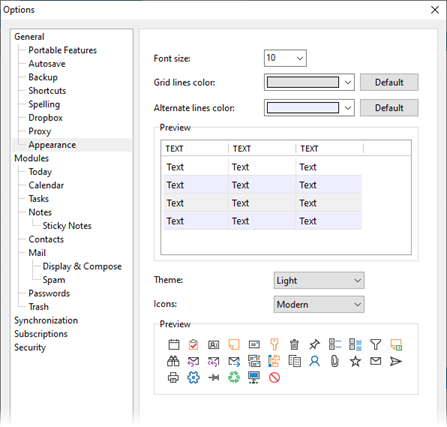Viewport: 447px width, 427px height.
Task: Select Contacts under Modules
Action: pos(46,239)
